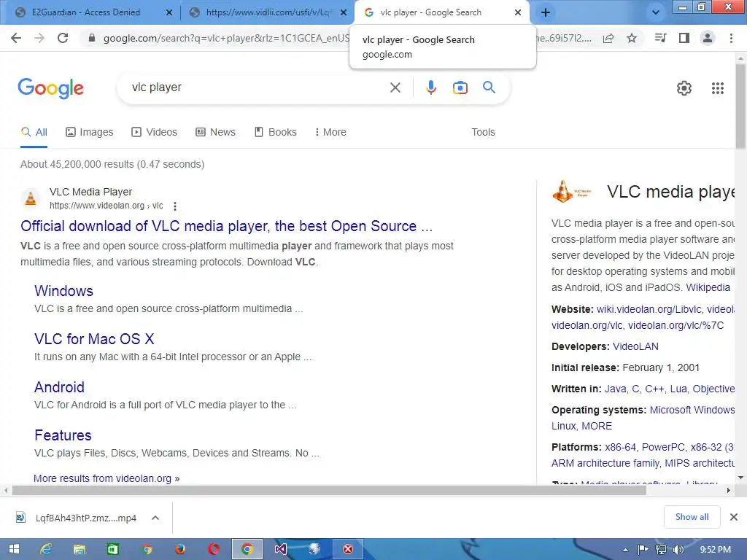Screen dimensions: 747x560
Task: Reload the Google search page
Action: coord(63,38)
